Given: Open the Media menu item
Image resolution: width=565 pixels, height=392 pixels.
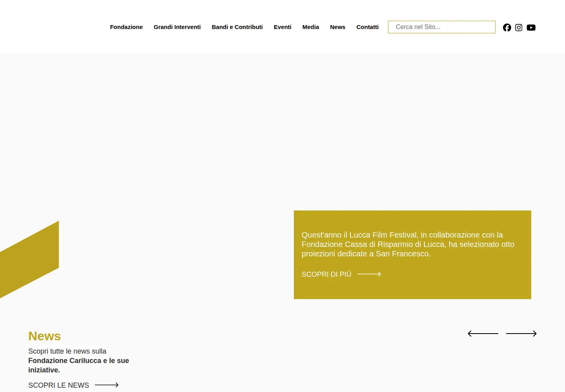Looking at the screenshot, I should (311, 27).
